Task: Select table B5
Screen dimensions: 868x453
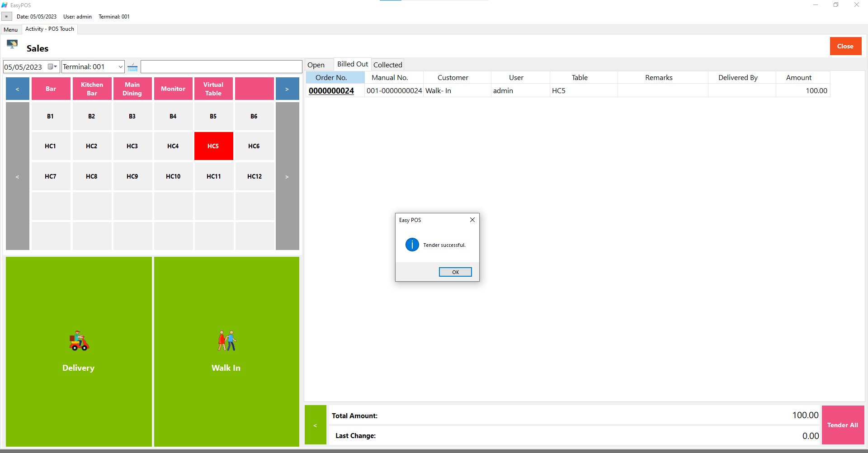Action: (213, 116)
